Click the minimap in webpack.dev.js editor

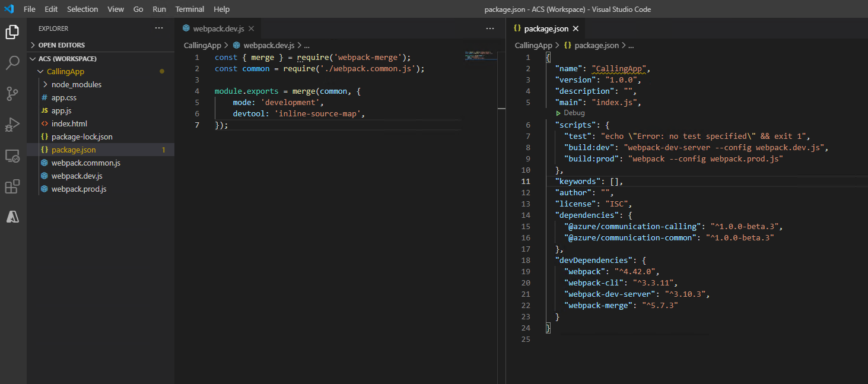click(x=479, y=56)
